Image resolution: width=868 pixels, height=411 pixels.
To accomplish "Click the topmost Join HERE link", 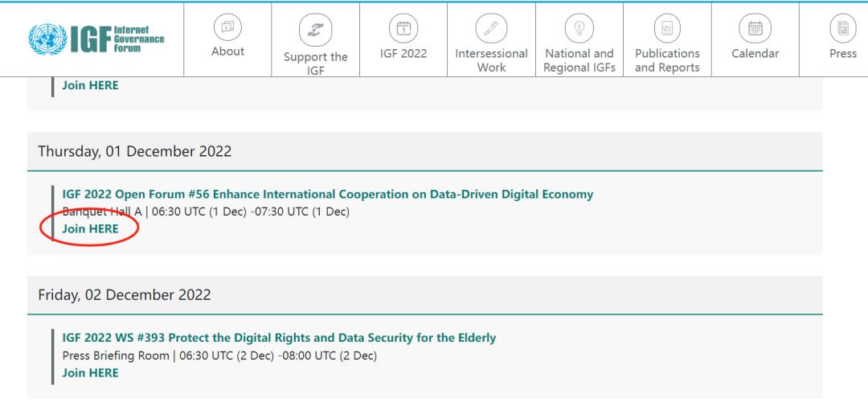I will coord(90,85).
